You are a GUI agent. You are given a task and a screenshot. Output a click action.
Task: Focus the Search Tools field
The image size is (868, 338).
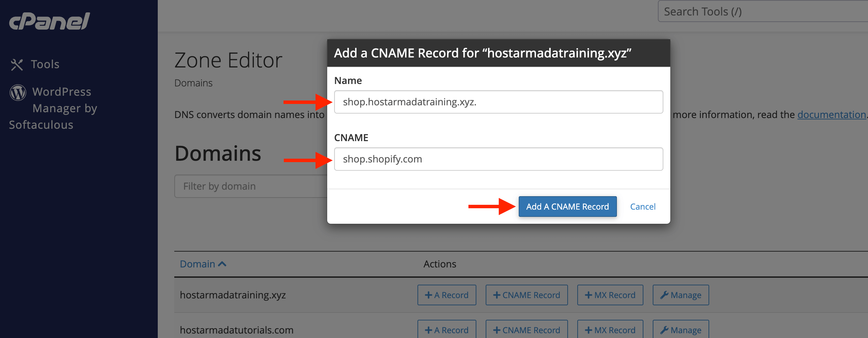(x=763, y=11)
